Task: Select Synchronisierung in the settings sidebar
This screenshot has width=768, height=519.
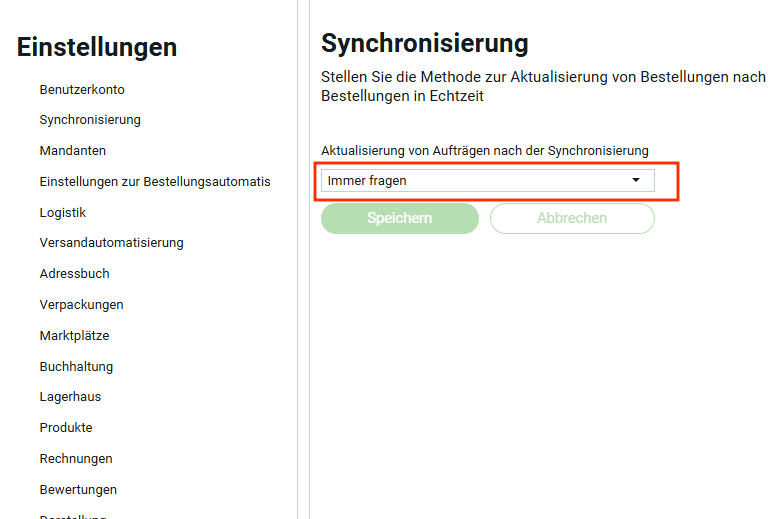Action: pyautogui.click(x=90, y=120)
